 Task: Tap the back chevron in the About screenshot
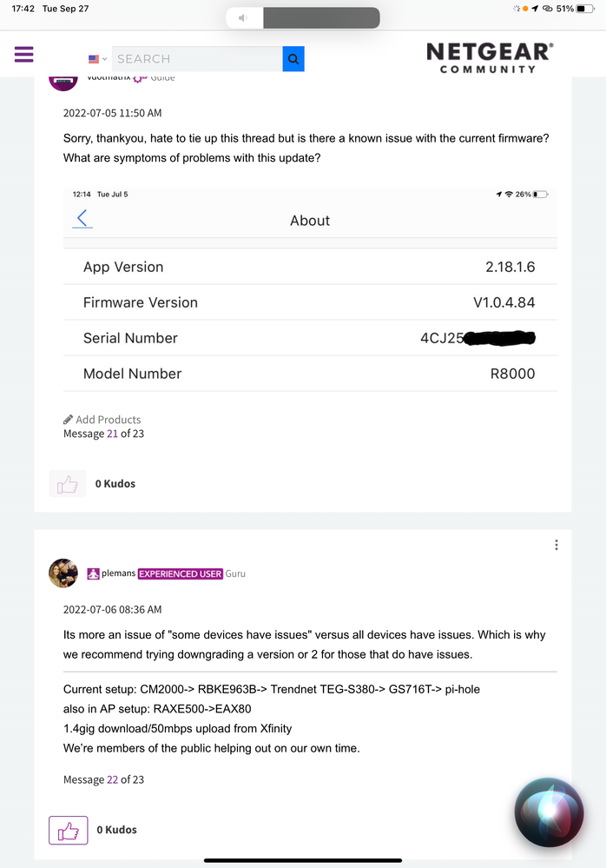pyautogui.click(x=83, y=219)
